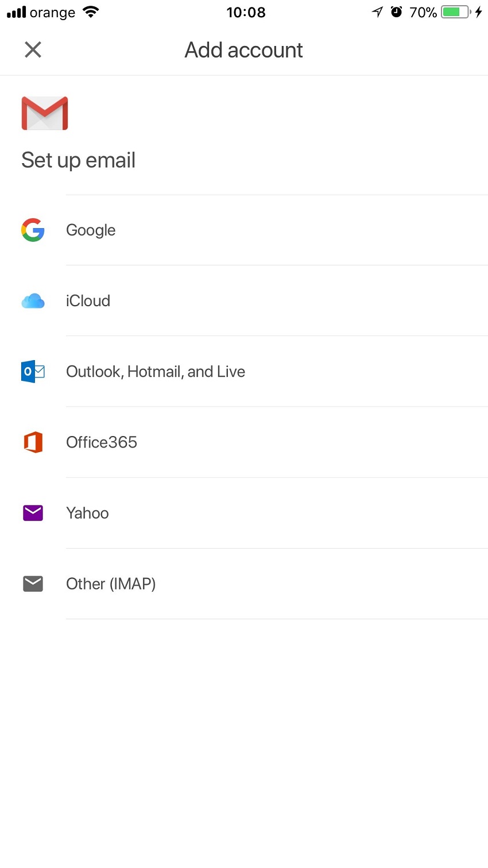The image size is (488, 868).
Task: Select the Outlook envelope icon
Action: point(33,372)
